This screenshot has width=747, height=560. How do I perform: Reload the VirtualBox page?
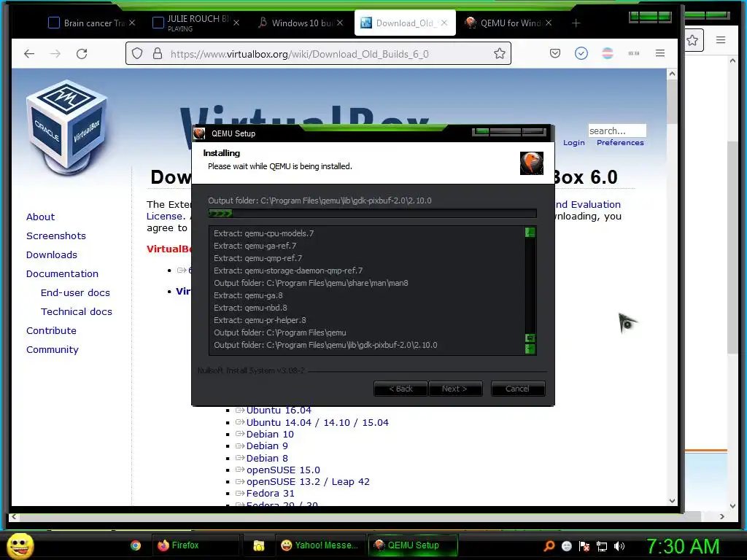pos(82,54)
